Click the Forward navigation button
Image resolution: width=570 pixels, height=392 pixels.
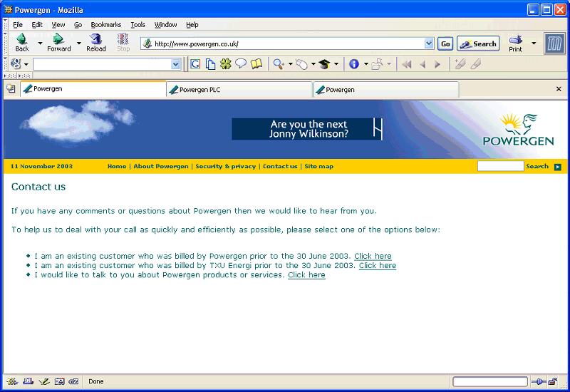point(58,43)
